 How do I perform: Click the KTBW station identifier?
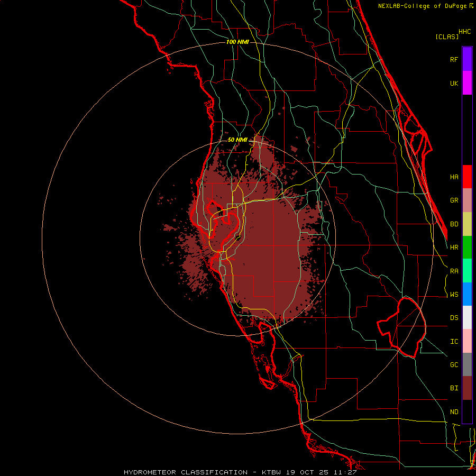(x=271, y=472)
